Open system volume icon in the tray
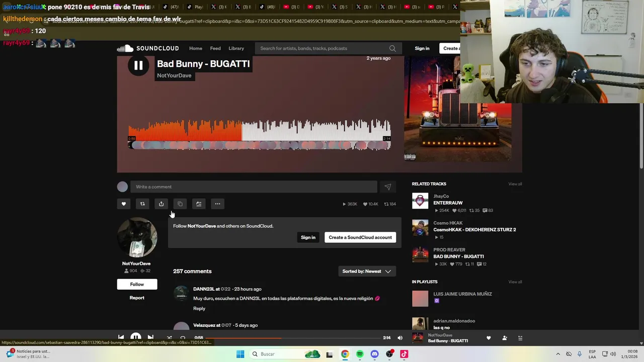 pyautogui.click(x=613, y=354)
